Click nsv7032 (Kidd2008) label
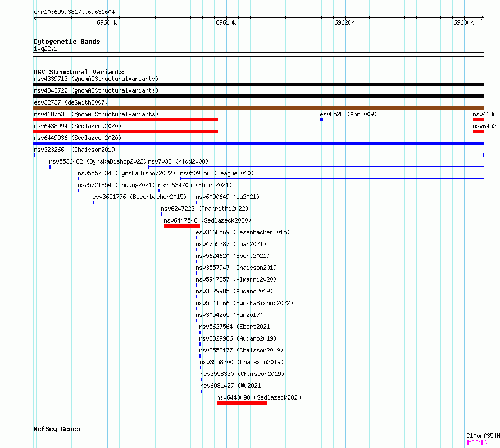This screenshot has width=500, height=448. (x=178, y=161)
